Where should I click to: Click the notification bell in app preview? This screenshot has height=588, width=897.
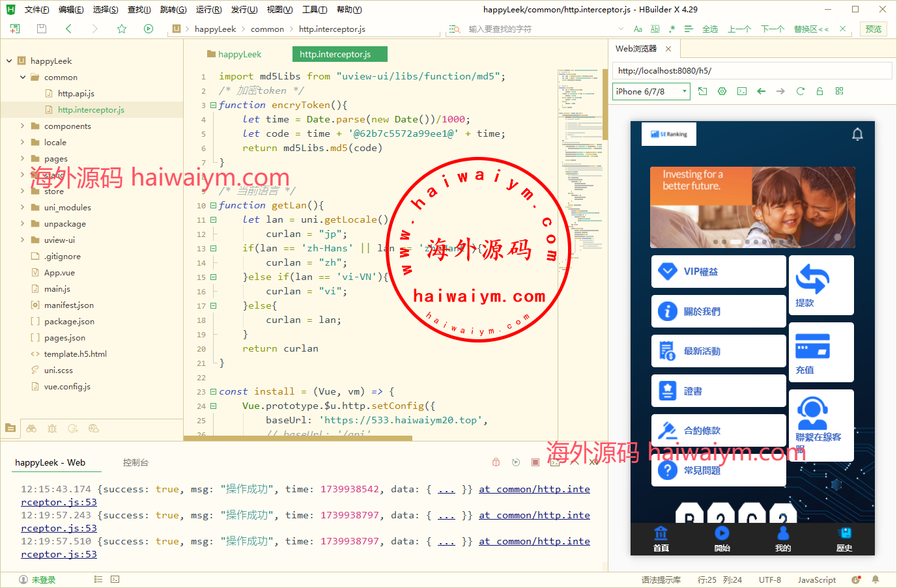click(x=857, y=134)
